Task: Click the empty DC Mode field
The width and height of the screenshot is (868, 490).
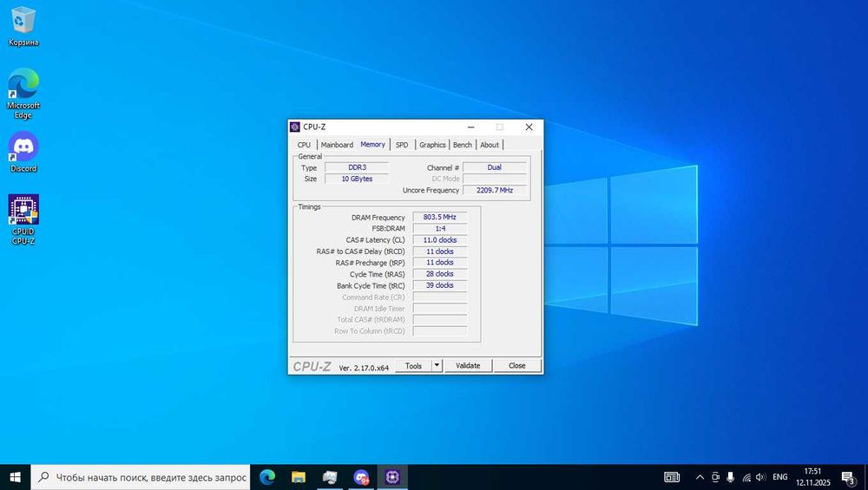Action: click(x=495, y=180)
